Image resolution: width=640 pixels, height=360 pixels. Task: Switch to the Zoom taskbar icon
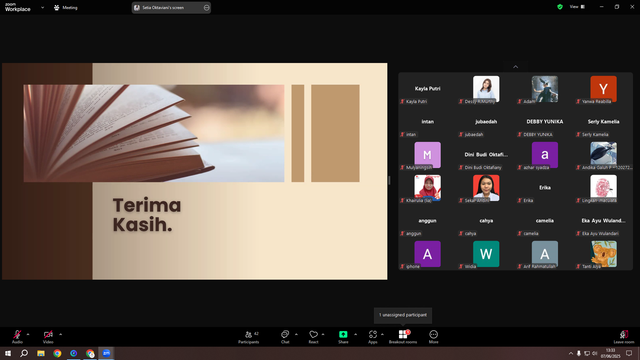pyautogui.click(x=107, y=353)
